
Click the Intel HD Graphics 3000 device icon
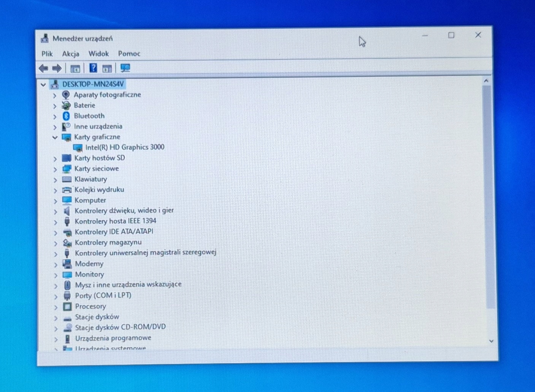[78, 148]
